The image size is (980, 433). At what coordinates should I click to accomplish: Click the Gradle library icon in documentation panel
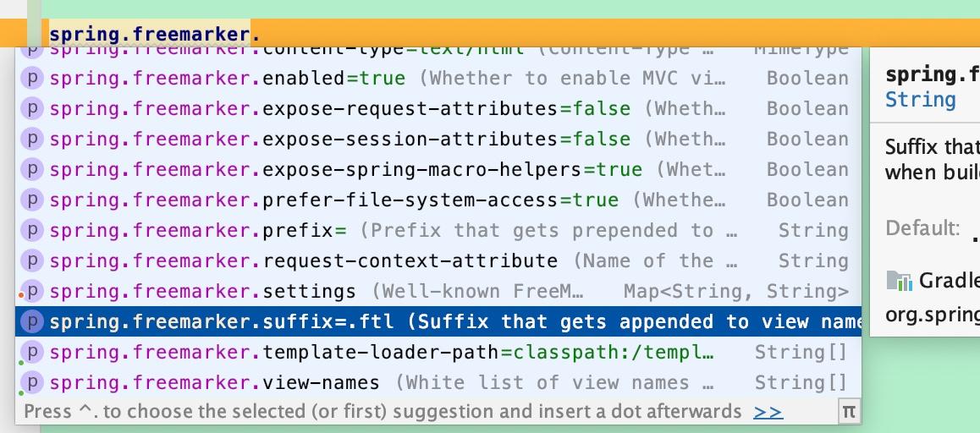pyautogui.click(x=900, y=281)
